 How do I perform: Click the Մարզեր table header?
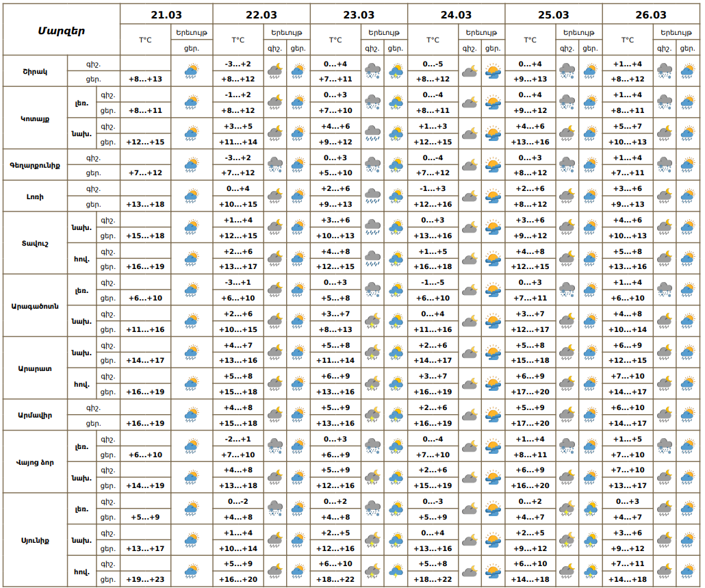tap(61, 30)
